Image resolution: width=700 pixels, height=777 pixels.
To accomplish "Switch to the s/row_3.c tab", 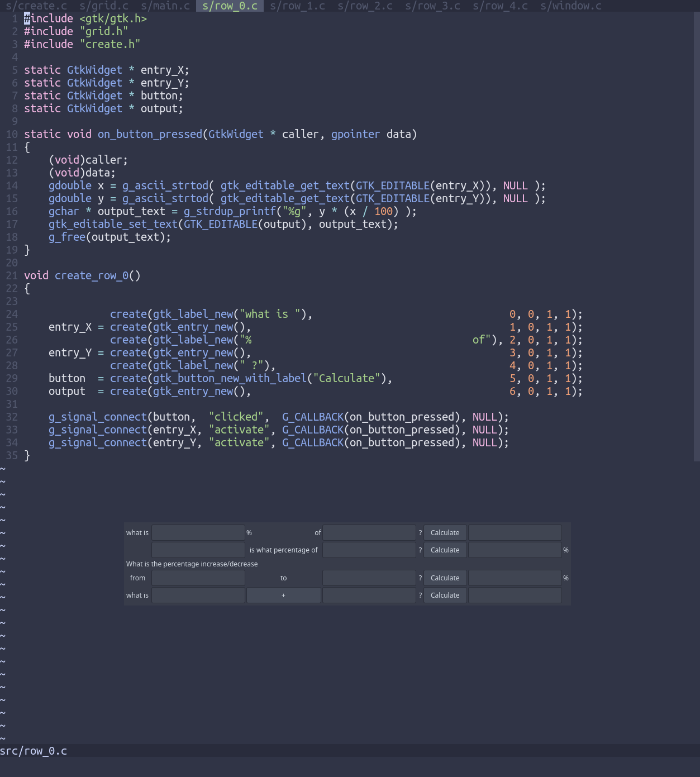I will pyautogui.click(x=432, y=6).
